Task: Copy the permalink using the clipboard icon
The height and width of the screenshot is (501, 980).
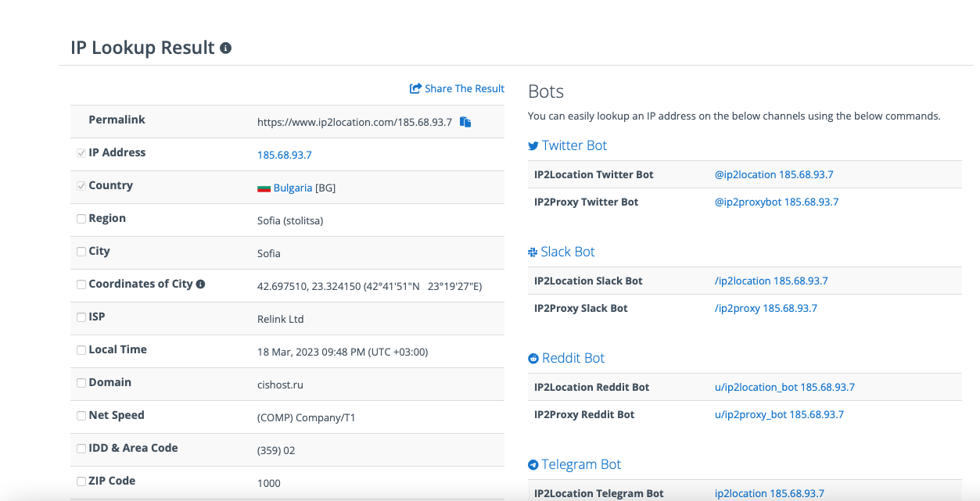Action: (465, 122)
